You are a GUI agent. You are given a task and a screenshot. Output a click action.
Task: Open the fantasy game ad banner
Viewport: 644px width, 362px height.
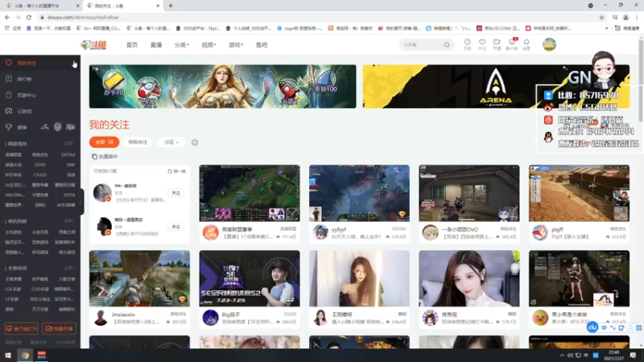tap(223, 87)
